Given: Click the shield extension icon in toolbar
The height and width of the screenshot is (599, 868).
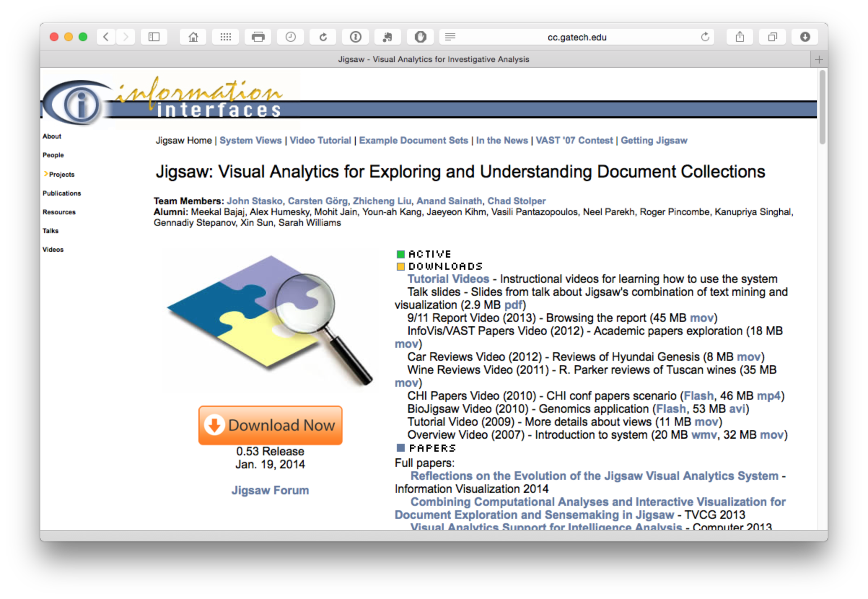Looking at the screenshot, I should (420, 37).
